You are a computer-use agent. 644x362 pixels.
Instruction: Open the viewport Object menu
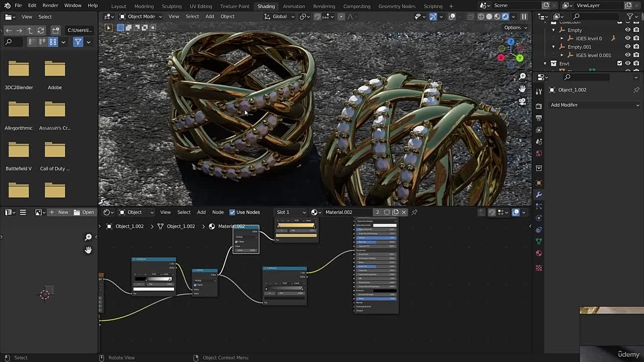tap(227, 17)
